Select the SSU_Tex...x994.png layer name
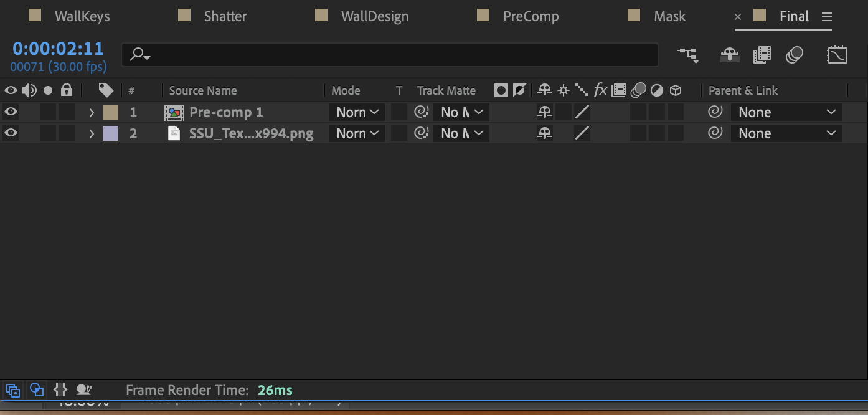This screenshot has width=868, height=415. (x=252, y=133)
